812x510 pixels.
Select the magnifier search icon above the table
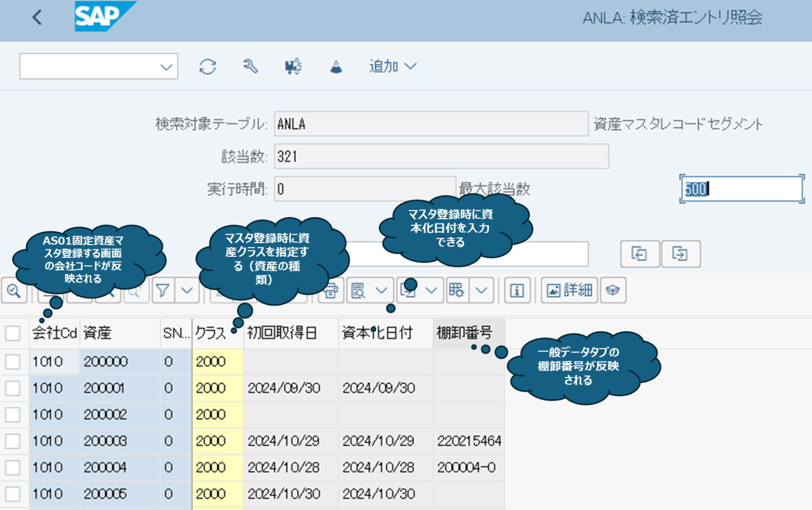[x=14, y=290]
